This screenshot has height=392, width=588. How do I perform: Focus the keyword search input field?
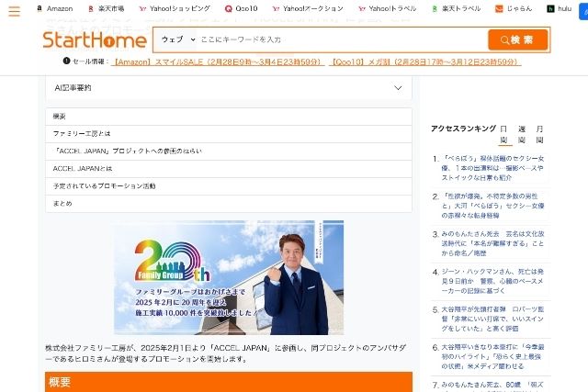tap(343, 39)
